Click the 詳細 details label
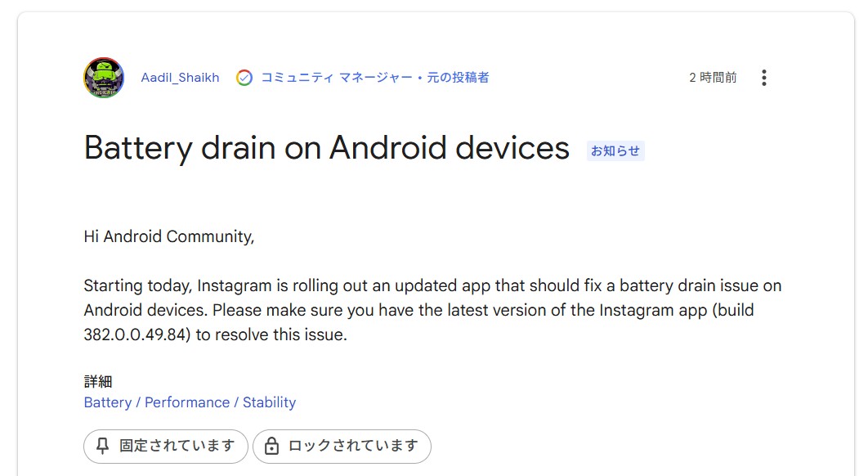Image resolution: width=868 pixels, height=476 pixels. 98,381
